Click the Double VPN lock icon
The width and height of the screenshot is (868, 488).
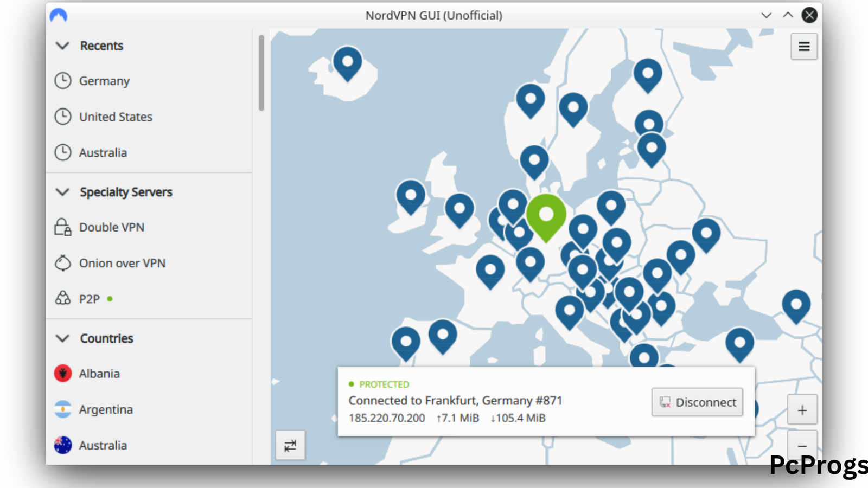[63, 227]
